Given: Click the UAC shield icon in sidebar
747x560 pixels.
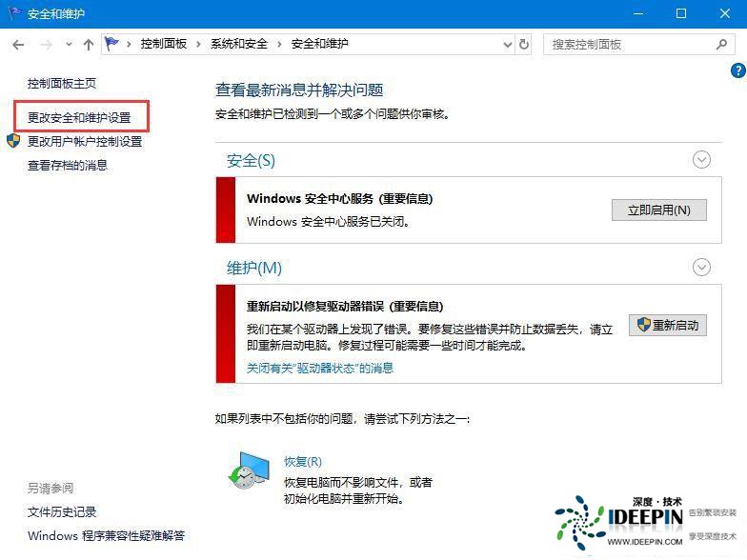Looking at the screenshot, I should tap(13, 141).
